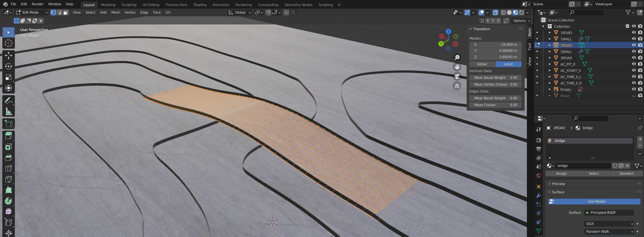Switch to face select mode
Image resolution: width=644 pixels, height=237 pixels.
pos(66,12)
